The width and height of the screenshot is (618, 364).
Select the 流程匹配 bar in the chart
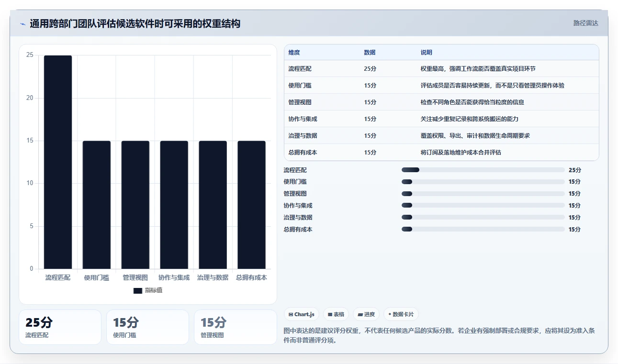click(58, 162)
